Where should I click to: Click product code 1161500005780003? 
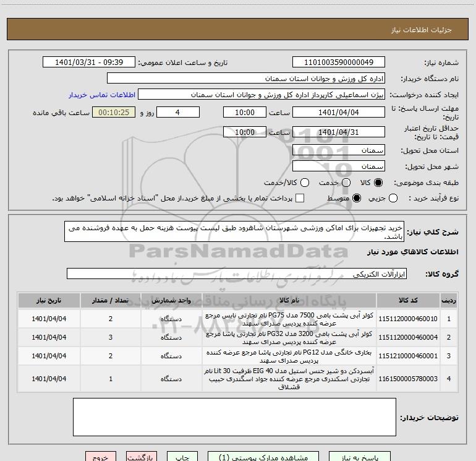[x=408, y=379]
